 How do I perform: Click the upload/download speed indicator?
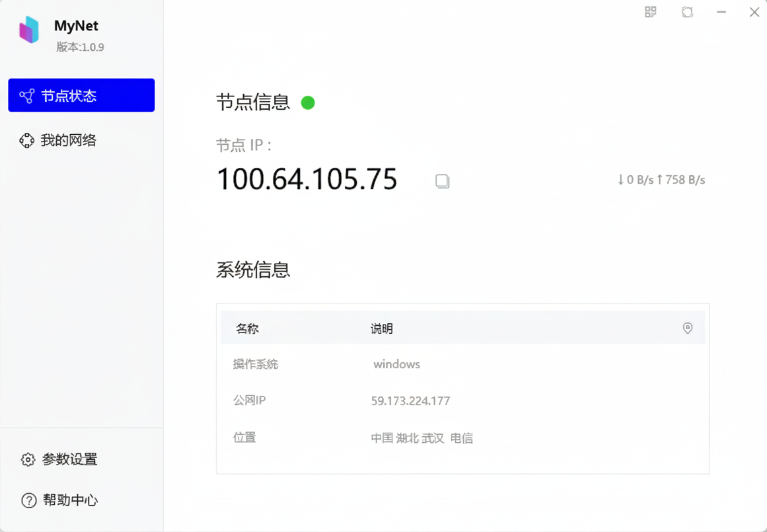tap(661, 180)
